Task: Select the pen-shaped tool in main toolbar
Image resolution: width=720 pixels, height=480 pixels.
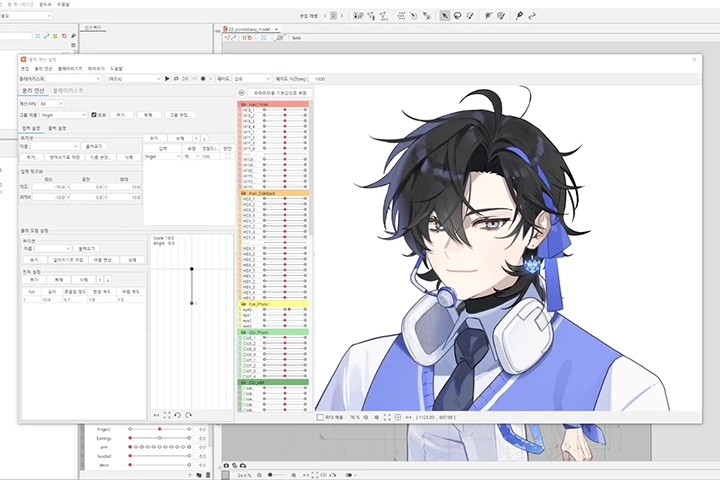Action: pyautogui.click(x=519, y=16)
